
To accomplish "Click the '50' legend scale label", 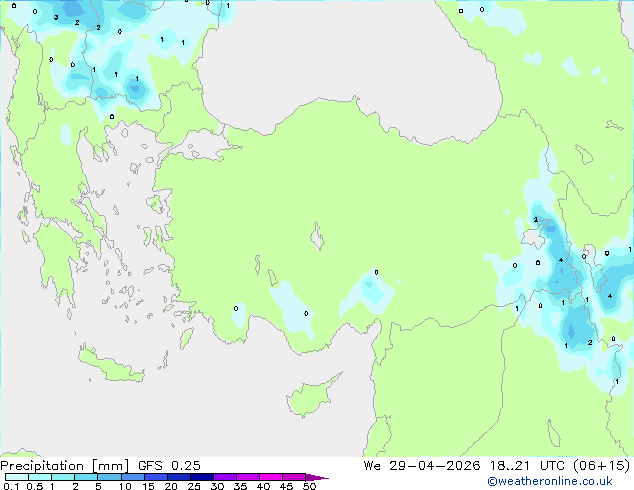I will click(x=310, y=486).
